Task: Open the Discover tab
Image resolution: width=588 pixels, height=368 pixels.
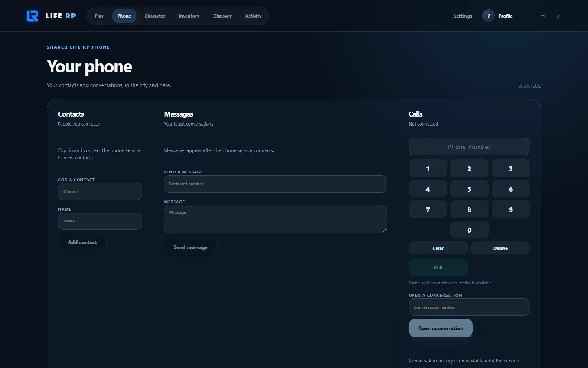Action: click(222, 16)
